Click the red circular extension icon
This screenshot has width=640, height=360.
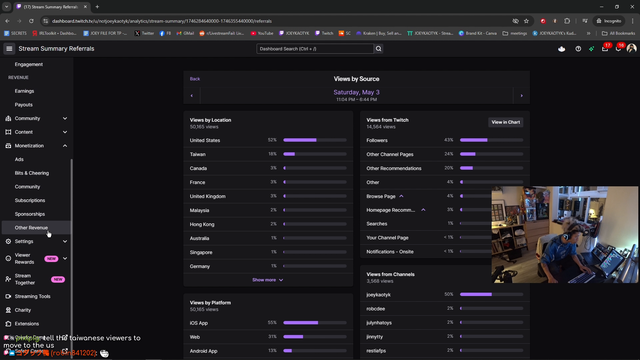pyautogui.click(x=543, y=21)
